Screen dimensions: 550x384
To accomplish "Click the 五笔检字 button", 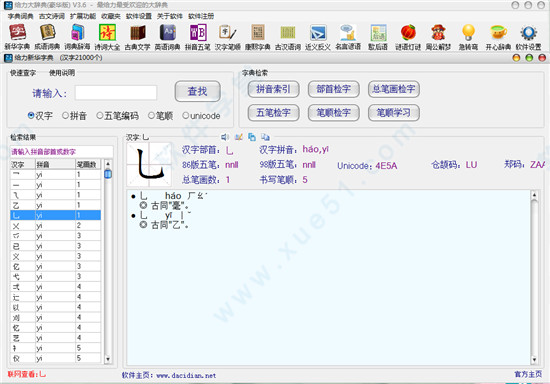I will coord(273,113).
